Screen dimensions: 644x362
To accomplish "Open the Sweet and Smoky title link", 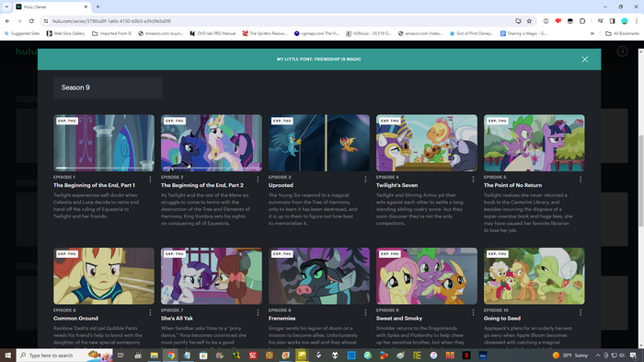I will point(399,319).
